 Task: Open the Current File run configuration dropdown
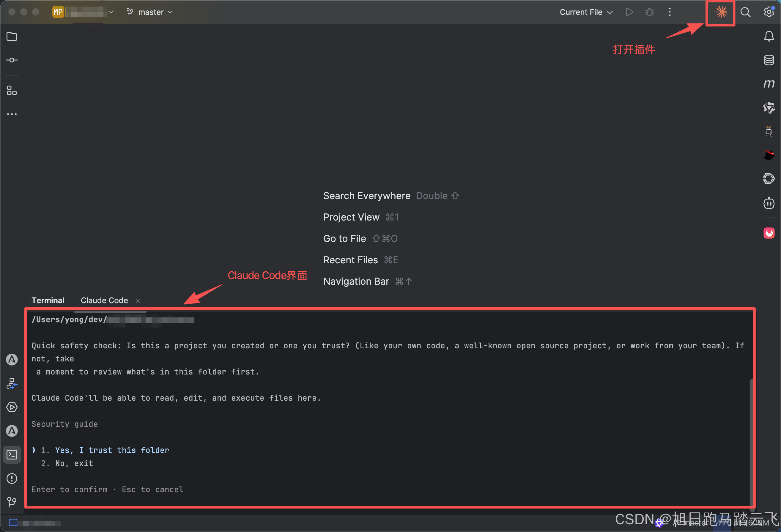click(x=586, y=12)
